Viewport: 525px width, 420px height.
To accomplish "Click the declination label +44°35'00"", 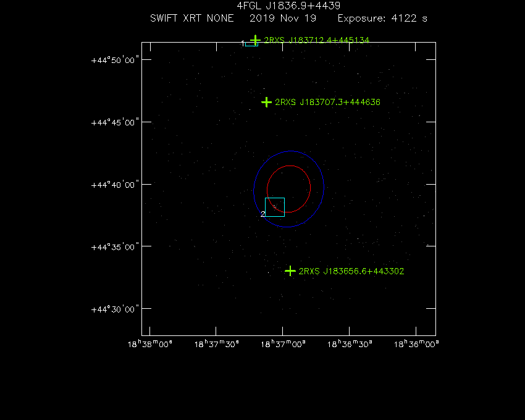I will (115, 247).
